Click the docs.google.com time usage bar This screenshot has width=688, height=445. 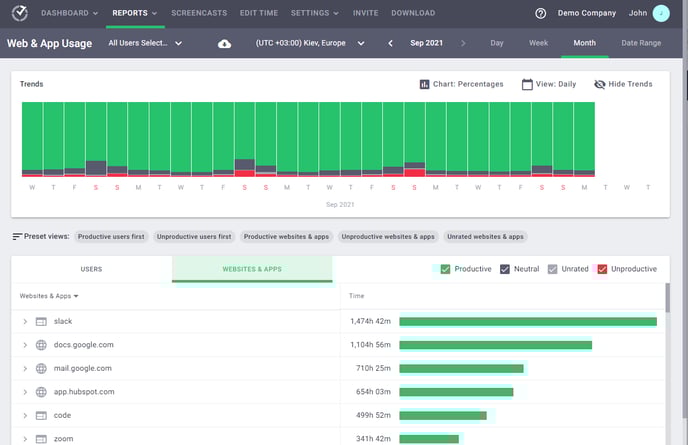(x=495, y=345)
